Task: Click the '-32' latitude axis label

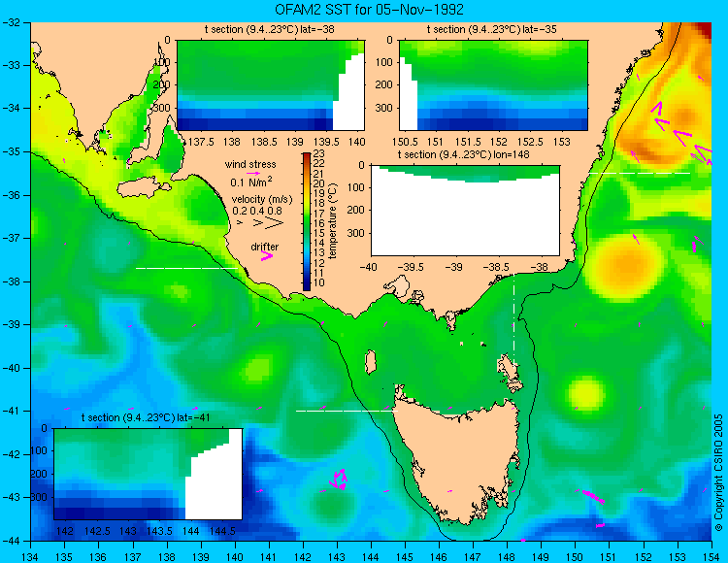Action: 11,22
